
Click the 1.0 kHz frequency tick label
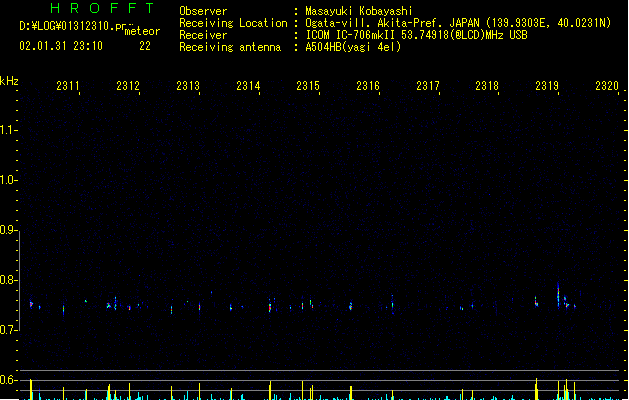click(8, 180)
